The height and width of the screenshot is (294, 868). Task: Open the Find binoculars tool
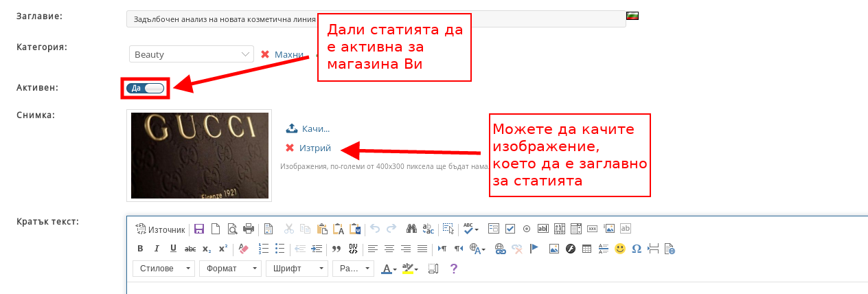coord(411,229)
